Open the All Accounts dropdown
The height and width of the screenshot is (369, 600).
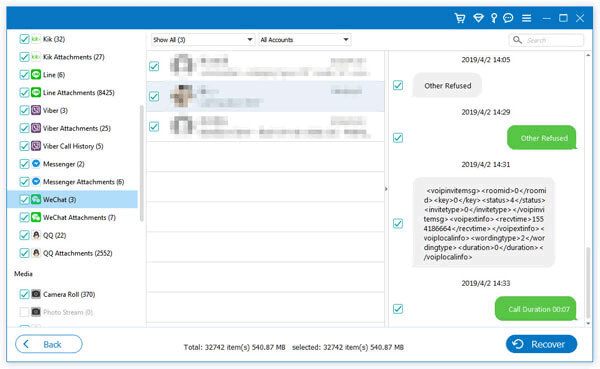coord(305,40)
